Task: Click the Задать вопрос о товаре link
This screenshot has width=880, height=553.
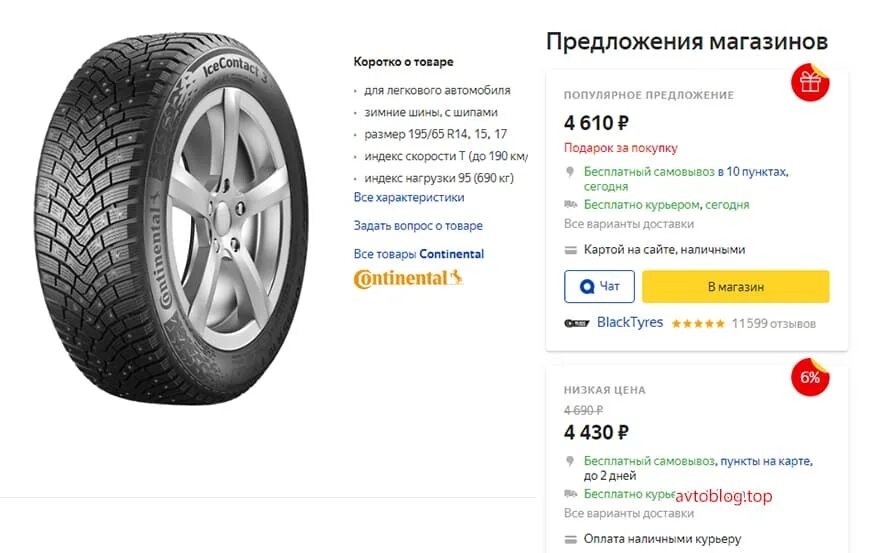Action: click(x=418, y=226)
